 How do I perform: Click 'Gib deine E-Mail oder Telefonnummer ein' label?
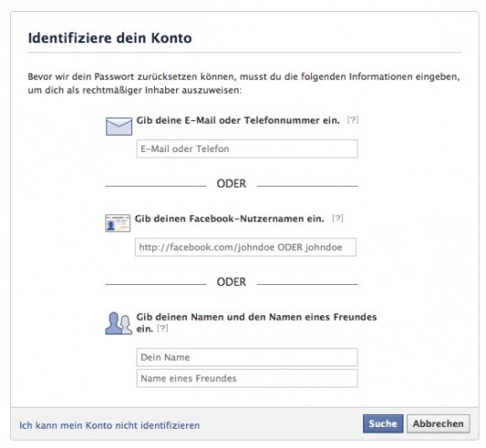click(x=238, y=120)
